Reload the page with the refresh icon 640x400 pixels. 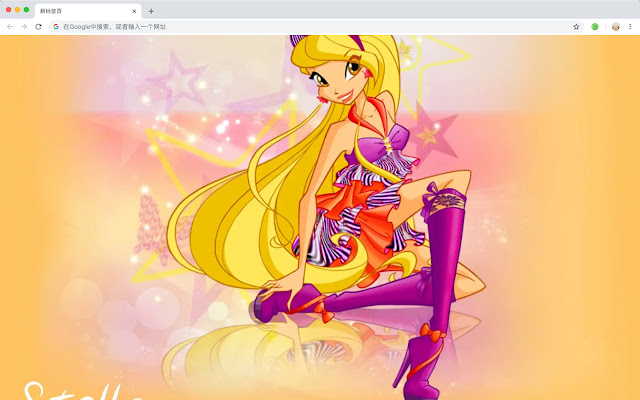[x=38, y=27]
